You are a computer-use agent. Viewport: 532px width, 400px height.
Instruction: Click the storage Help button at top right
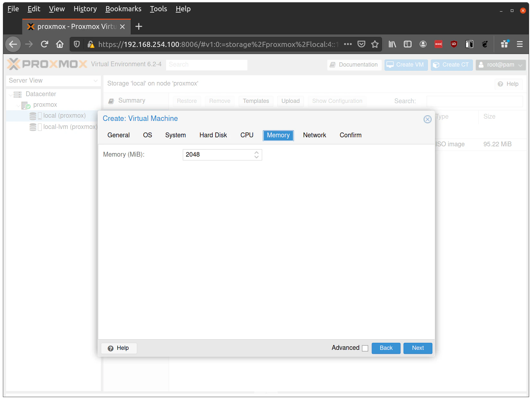click(509, 84)
